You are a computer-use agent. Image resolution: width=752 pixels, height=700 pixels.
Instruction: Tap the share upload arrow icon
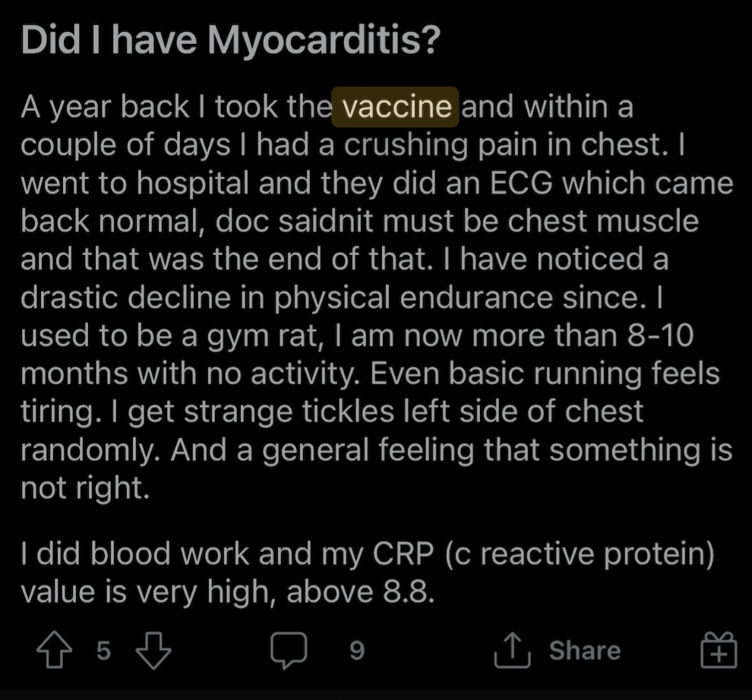(512, 650)
